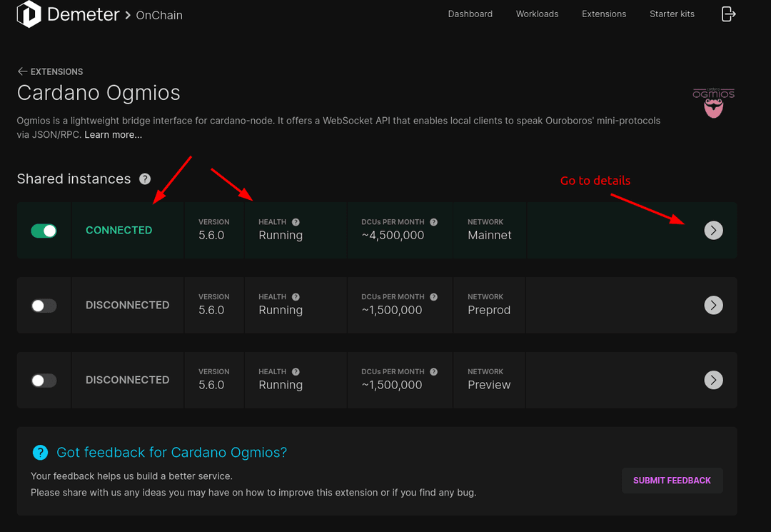The height and width of the screenshot is (532, 771).
Task: Go to Workloads in top navigation
Action: click(x=537, y=14)
